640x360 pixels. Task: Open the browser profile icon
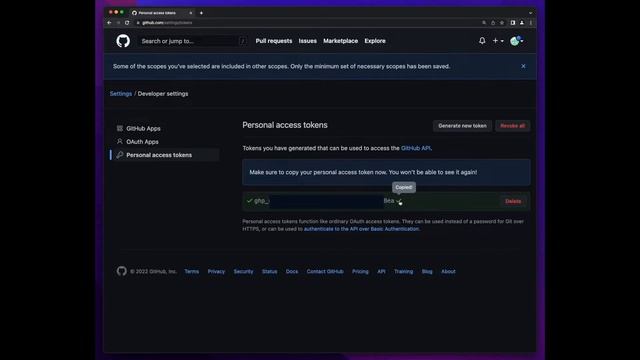click(x=522, y=23)
